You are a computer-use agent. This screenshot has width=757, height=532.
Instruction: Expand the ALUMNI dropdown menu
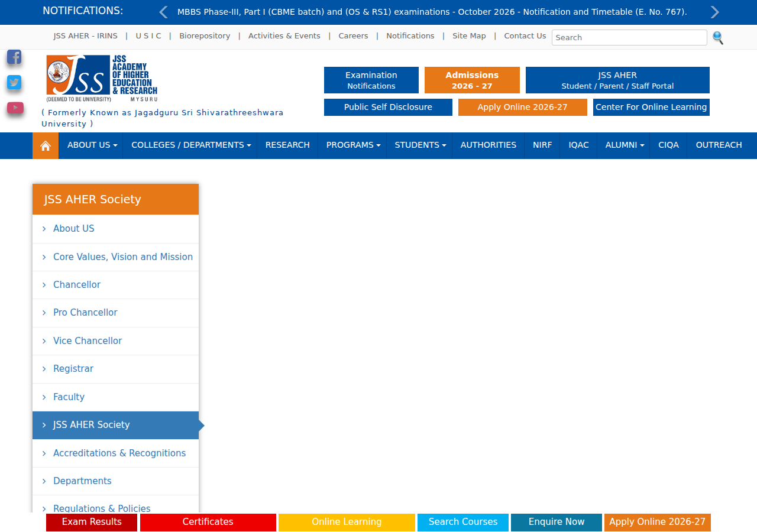[x=625, y=145]
